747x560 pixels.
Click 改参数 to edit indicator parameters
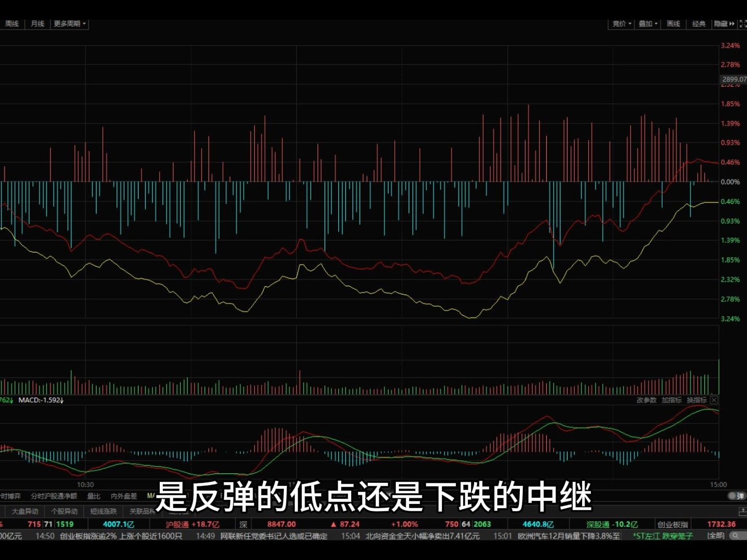[646, 400]
